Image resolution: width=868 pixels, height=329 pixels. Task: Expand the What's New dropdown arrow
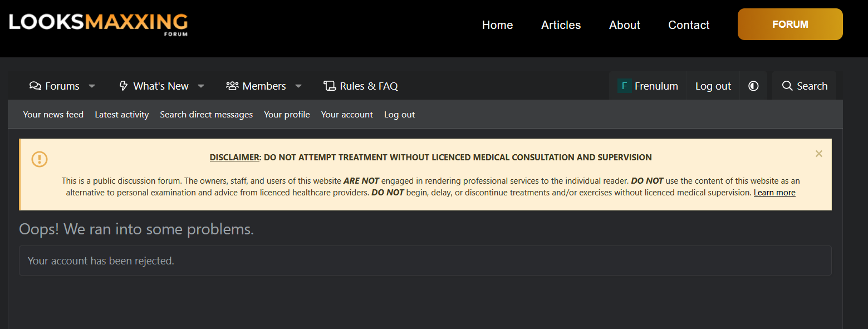tap(201, 86)
